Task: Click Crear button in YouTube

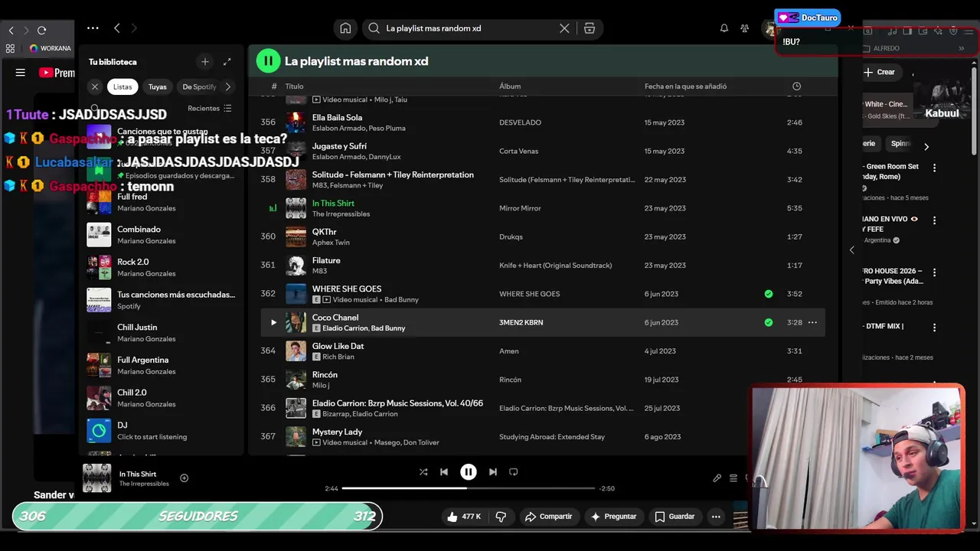Action: tap(879, 72)
